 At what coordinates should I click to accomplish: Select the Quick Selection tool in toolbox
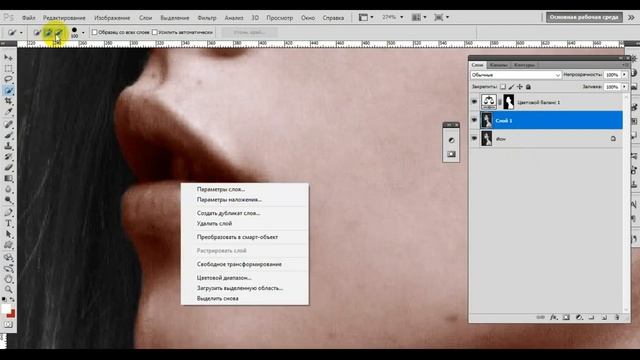point(8,90)
